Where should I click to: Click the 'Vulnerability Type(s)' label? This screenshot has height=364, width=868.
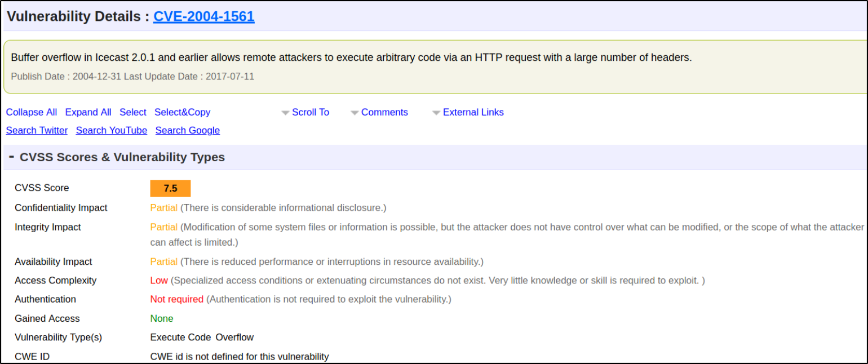point(59,337)
